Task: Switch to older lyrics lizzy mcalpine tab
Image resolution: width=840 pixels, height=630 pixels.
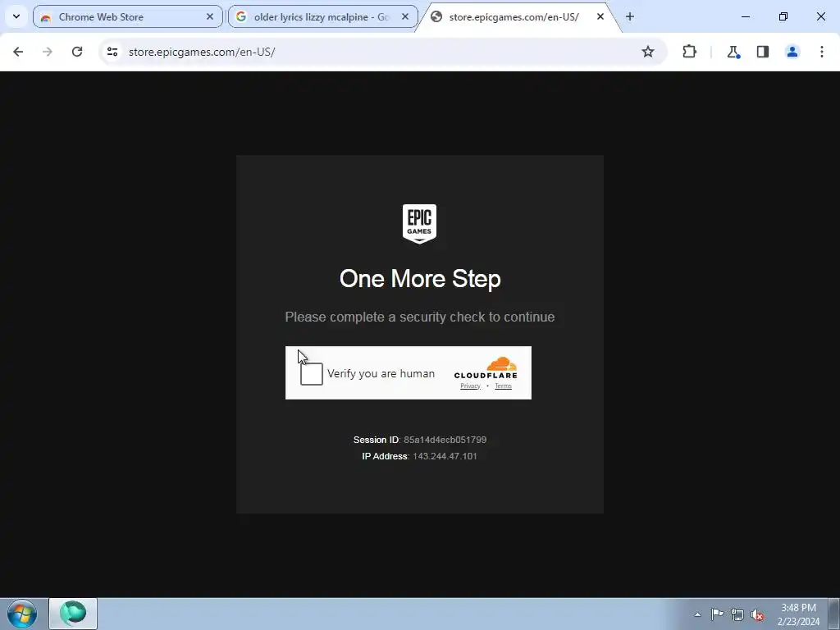Action: (x=322, y=16)
